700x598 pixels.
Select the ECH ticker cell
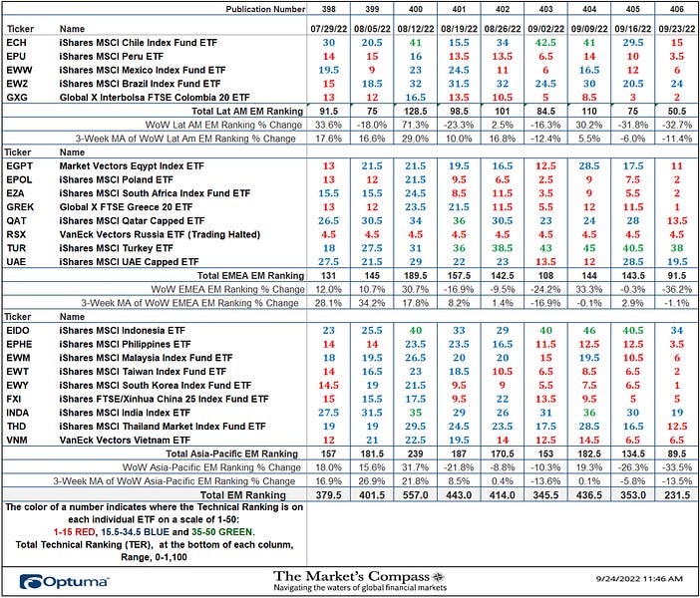(17, 43)
